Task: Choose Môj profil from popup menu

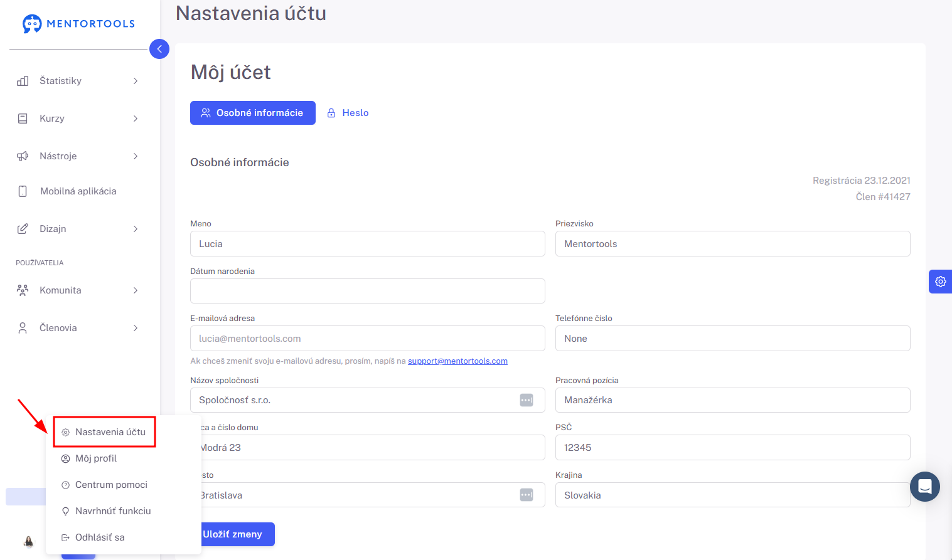Action: tap(96, 458)
